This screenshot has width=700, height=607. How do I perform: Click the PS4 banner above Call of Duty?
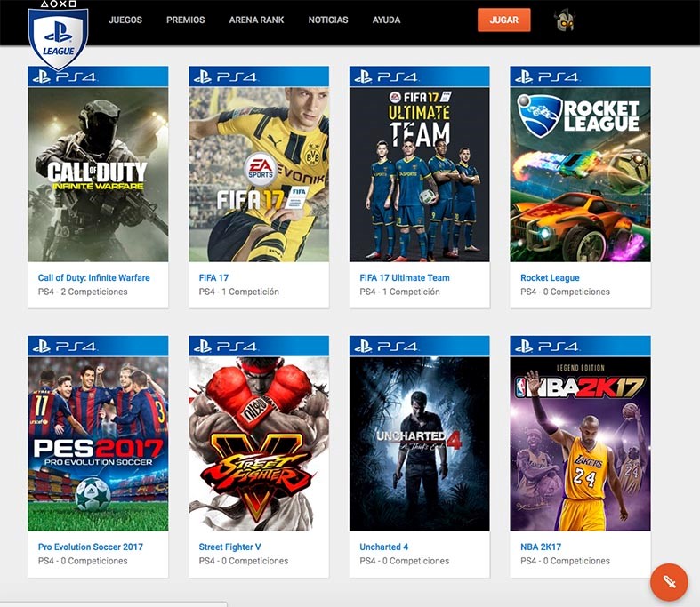(x=98, y=76)
